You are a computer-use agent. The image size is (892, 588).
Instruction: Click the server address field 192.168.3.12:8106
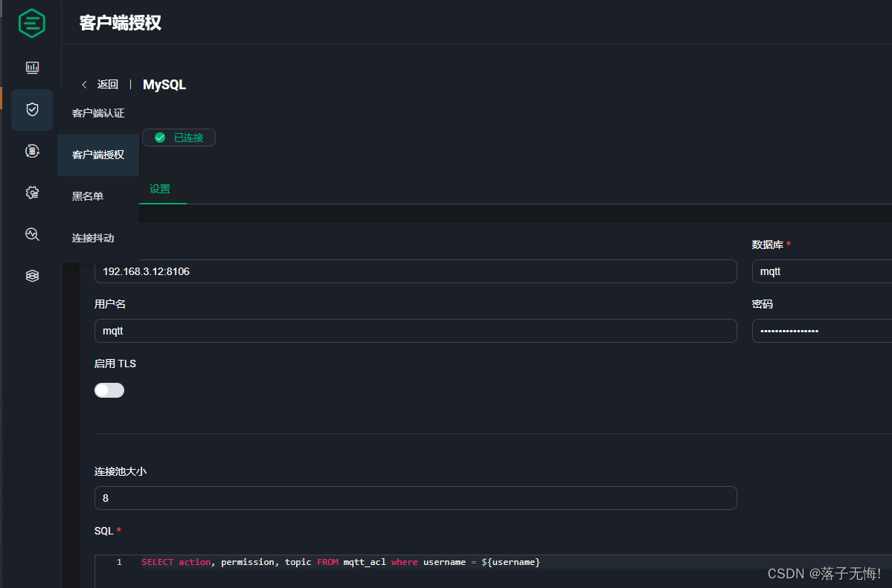[415, 271]
